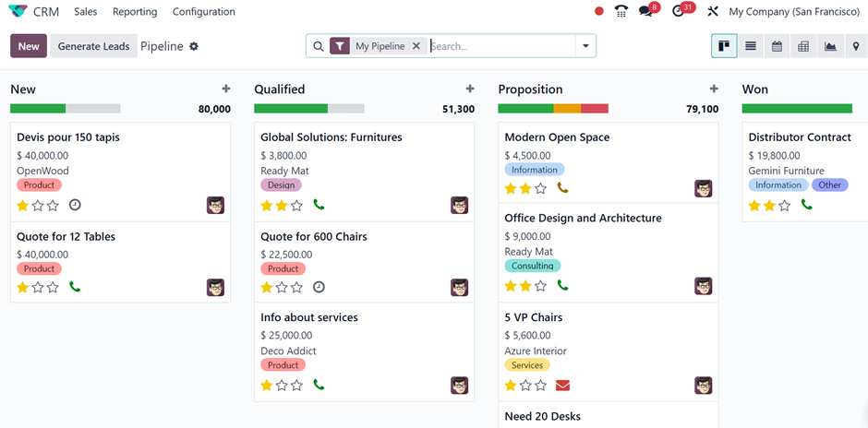Click the New button
The width and height of the screenshot is (868, 428).
pyautogui.click(x=29, y=46)
